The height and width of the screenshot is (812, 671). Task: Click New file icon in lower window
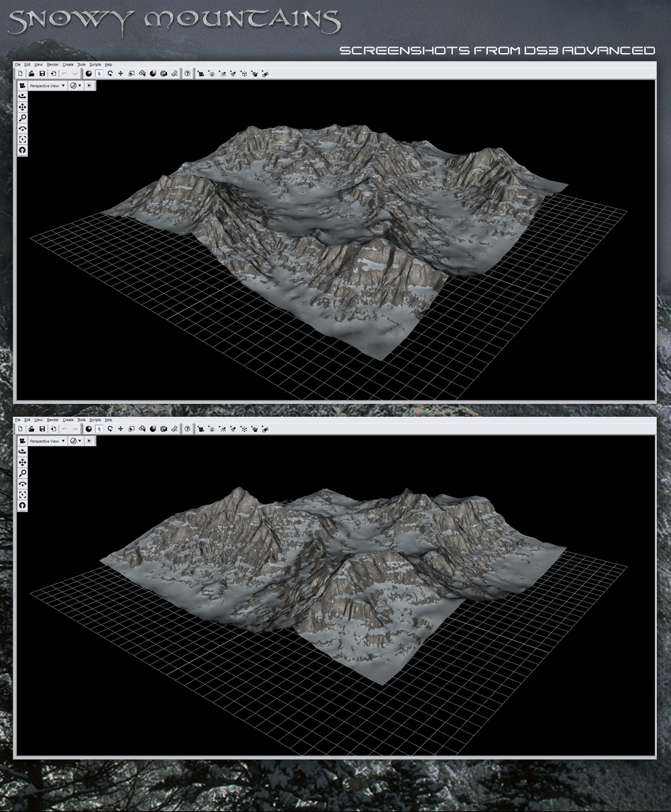pyautogui.click(x=21, y=428)
